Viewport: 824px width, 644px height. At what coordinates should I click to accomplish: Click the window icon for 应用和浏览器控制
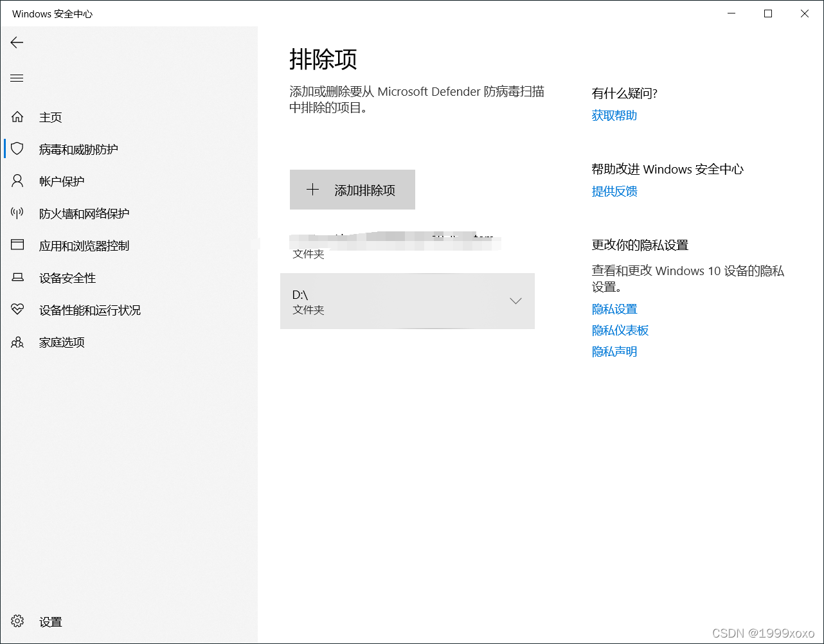click(x=17, y=246)
